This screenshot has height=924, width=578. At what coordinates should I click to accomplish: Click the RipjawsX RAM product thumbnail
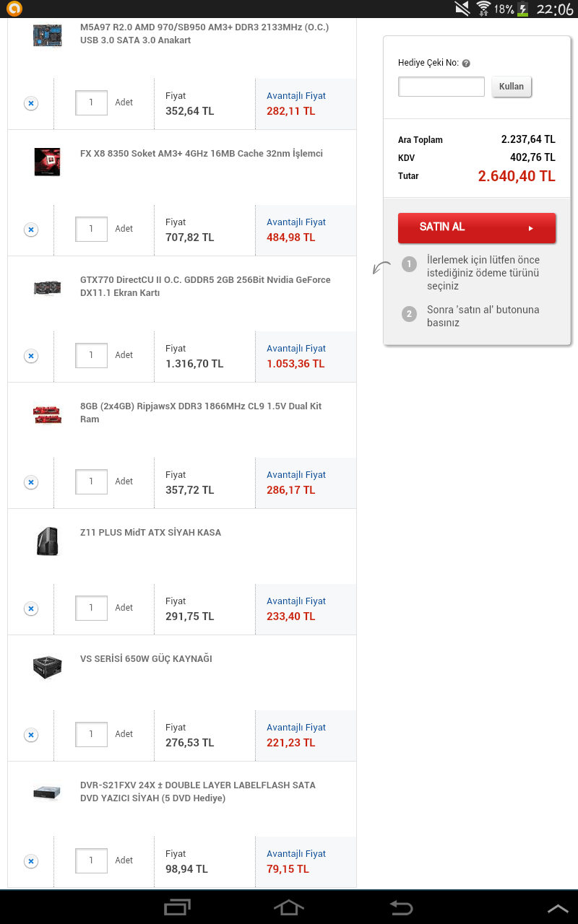(x=47, y=414)
